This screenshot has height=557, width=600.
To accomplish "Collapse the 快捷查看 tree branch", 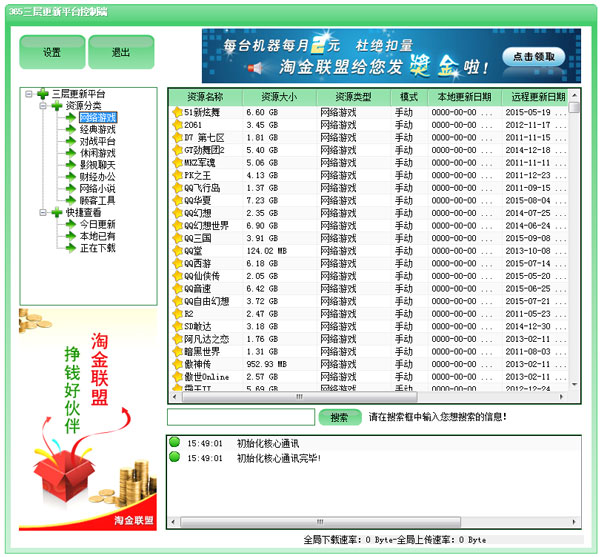I will [43, 212].
